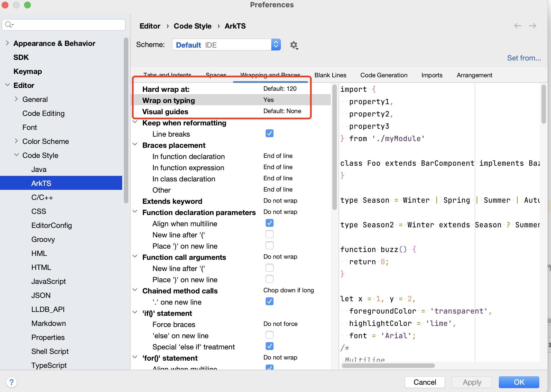Open the scheme actions gear menu
Image resolution: width=551 pixels, height=392 pixels.
click(x=294, y=45)
